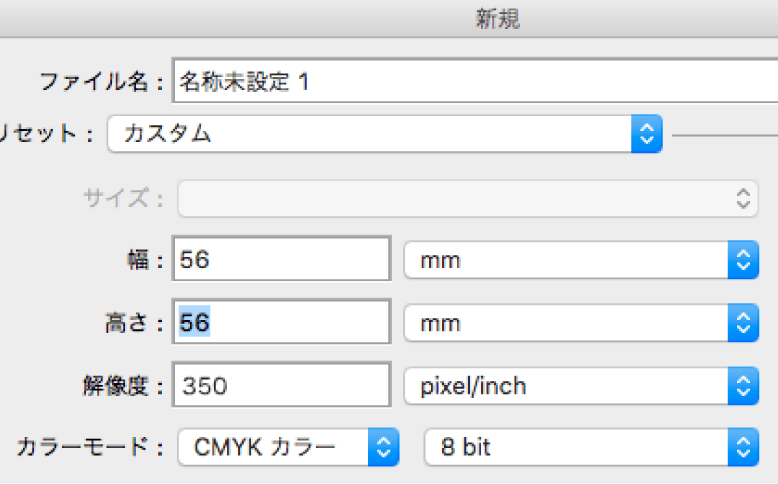Open the CMYK カラー mode dropdown
This screenshot has width=778, height=484.
pos(289,447)
